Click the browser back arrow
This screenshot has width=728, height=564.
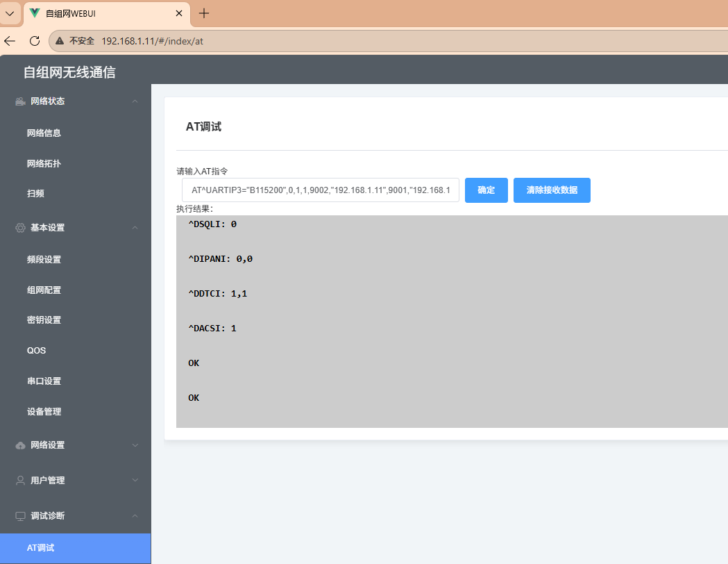coord(10,41)
